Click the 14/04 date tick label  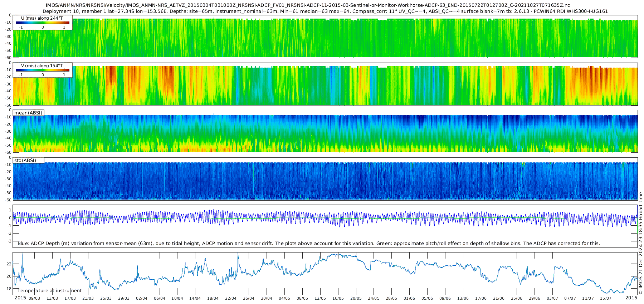[195, 299]
